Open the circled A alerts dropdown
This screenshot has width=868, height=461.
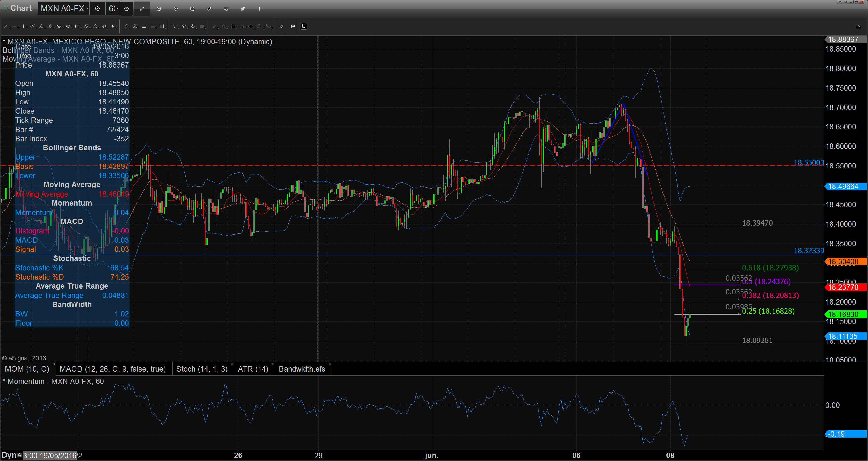(x=192, y=9)
